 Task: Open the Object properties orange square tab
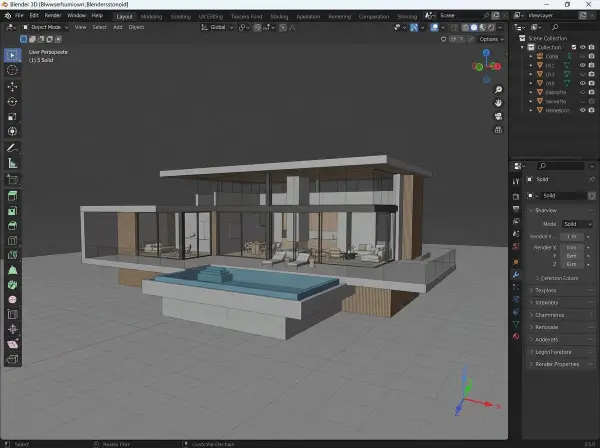[x=516, y=262]
